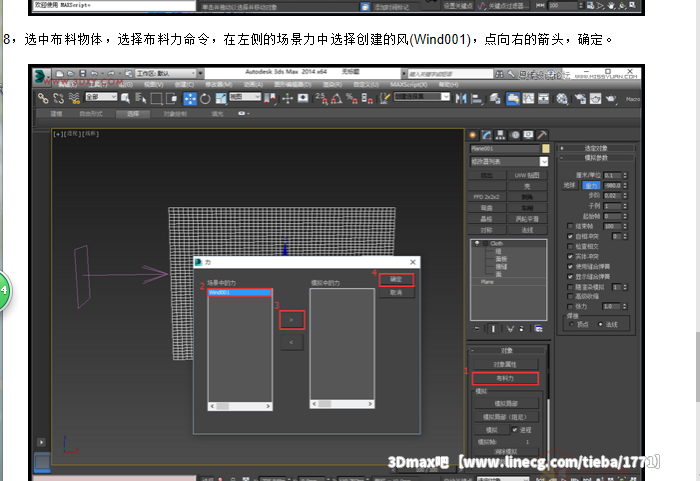The height and width of the screenshot is (481, 700).
Task: Open the MAXScript menu
Action: (408, 84)
